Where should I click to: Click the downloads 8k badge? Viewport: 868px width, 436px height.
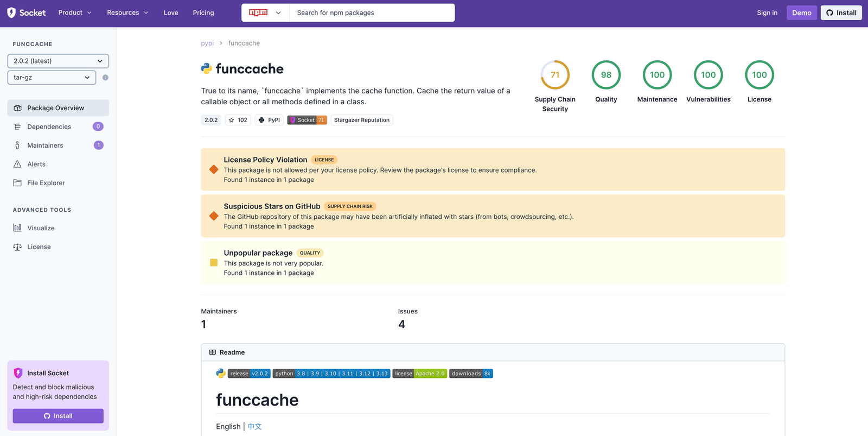pos(471,374)
